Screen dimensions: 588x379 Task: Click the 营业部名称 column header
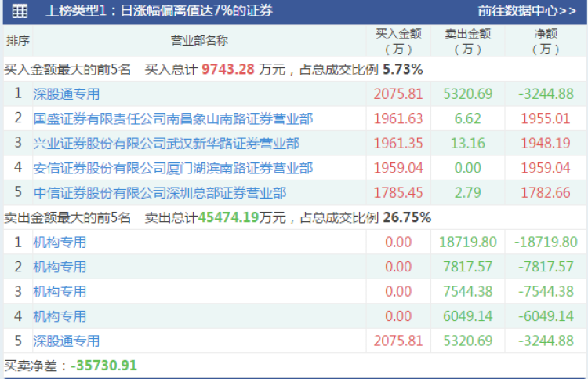[199, 41]
